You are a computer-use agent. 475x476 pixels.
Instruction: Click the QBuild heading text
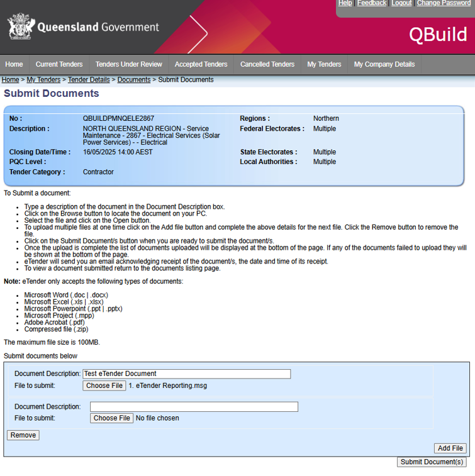coord(438,35)
